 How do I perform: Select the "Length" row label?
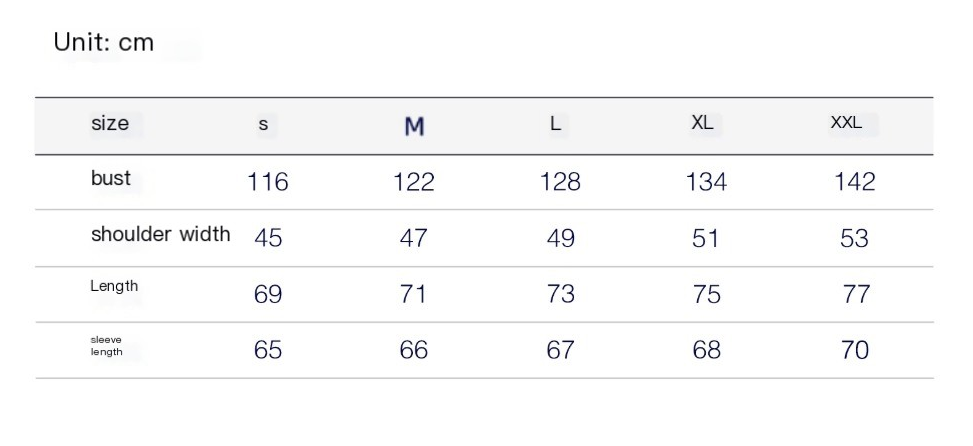(114, 287)
